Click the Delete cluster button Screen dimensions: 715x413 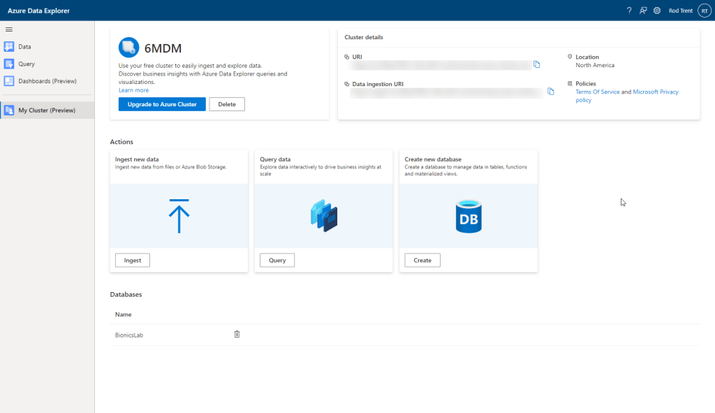[x=227, y=104]
